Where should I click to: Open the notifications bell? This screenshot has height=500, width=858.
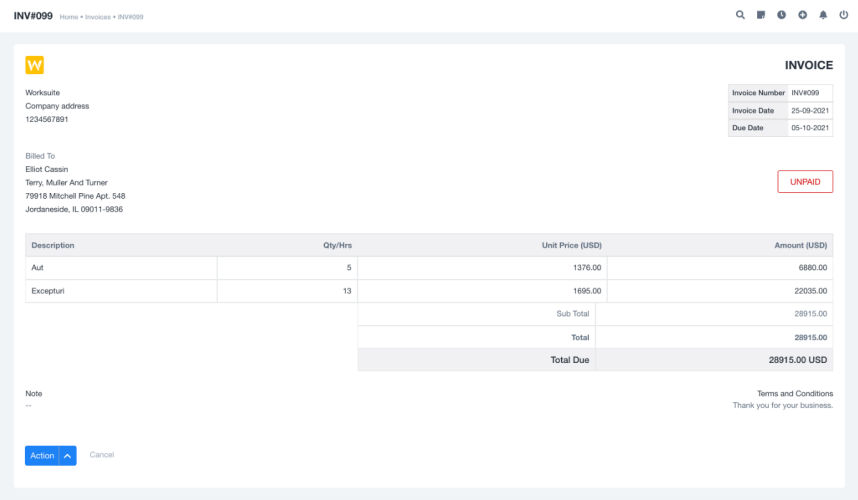(823, 16)
